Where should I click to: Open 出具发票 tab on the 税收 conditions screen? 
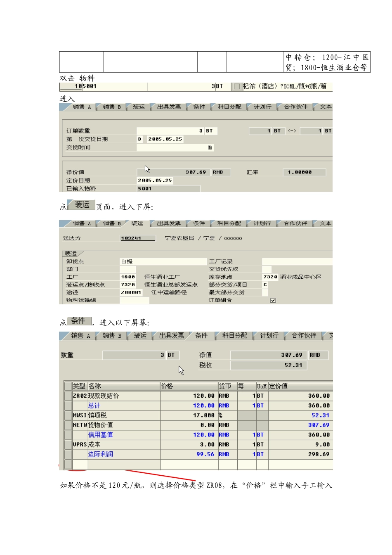(x=171, y=336)
